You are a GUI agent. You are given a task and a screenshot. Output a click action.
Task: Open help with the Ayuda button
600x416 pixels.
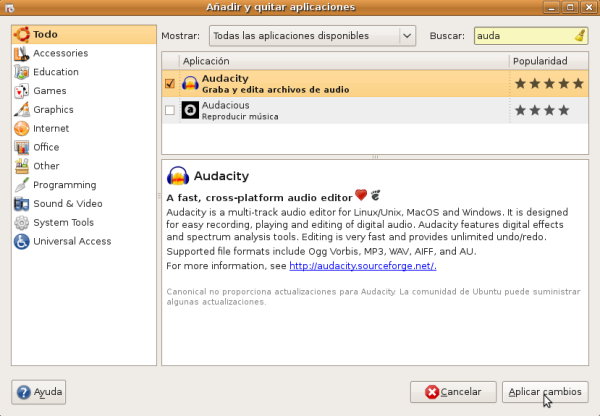(x=39, y=392)
